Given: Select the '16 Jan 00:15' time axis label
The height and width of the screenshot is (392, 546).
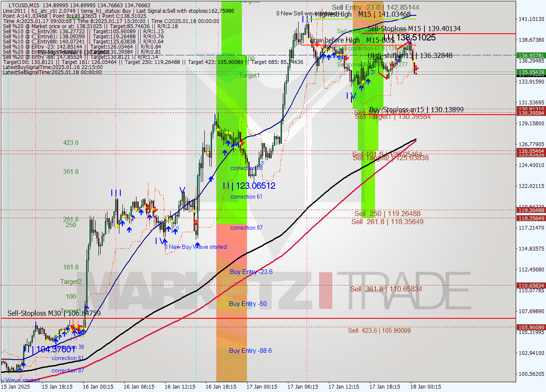Looking at the screenshot, I should click(98, 387).
